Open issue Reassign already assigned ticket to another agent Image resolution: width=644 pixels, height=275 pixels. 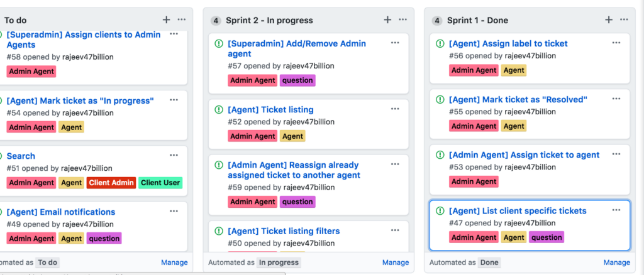tap(294, 170)
